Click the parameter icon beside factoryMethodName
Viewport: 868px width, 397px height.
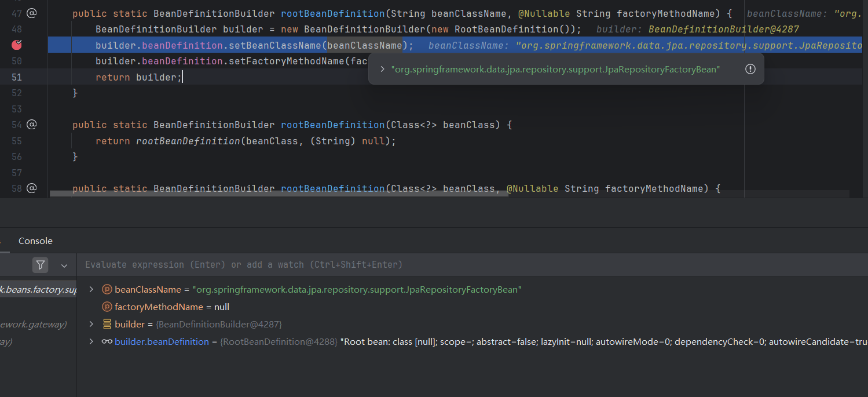pyautogui.click(x=107, y=307)
